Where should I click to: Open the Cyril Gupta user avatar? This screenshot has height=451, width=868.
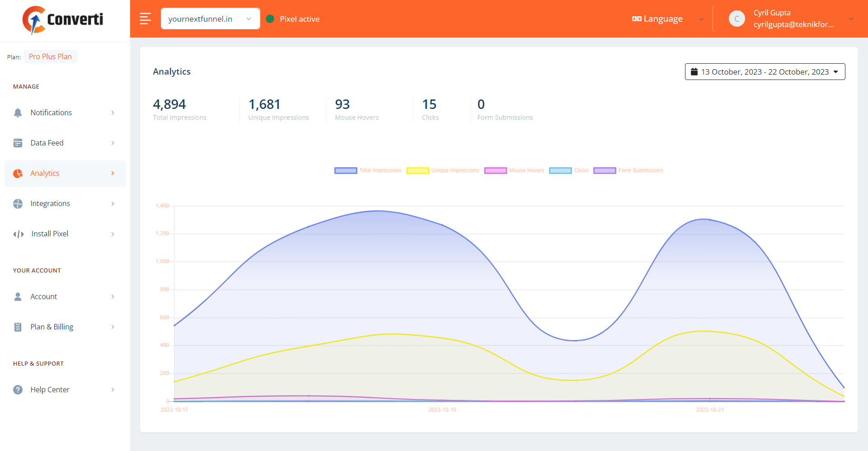tap(737, 19)
